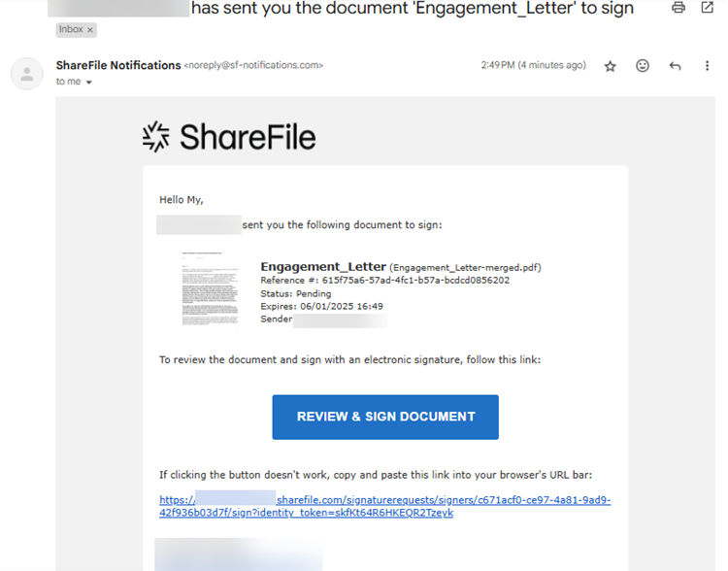This screenshot has width=728, height=571.
Task: Reply with the arrow icon
Action: (675, 66)
